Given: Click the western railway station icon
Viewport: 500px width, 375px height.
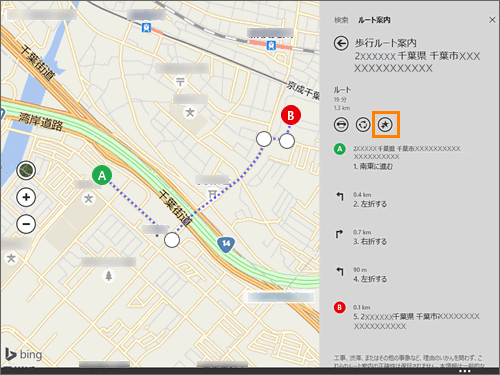Looking at the screenshot, I should pos(146,28).
